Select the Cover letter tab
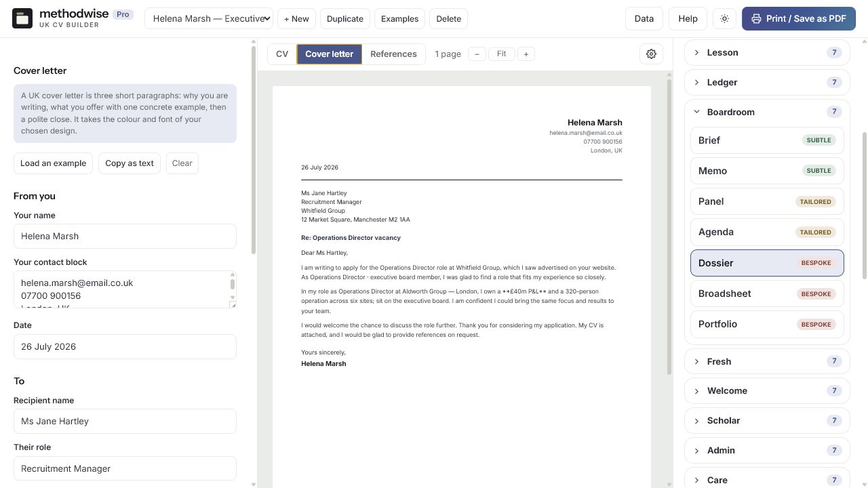Image resolution: width=868 pixels, height=488 pixels. click(329, 54)
